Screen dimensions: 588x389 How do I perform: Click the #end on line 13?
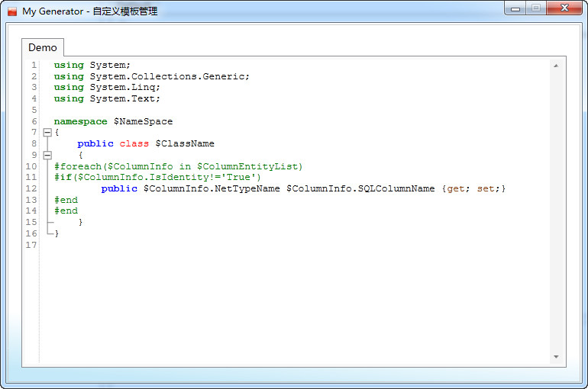click(x=66, y=200)
